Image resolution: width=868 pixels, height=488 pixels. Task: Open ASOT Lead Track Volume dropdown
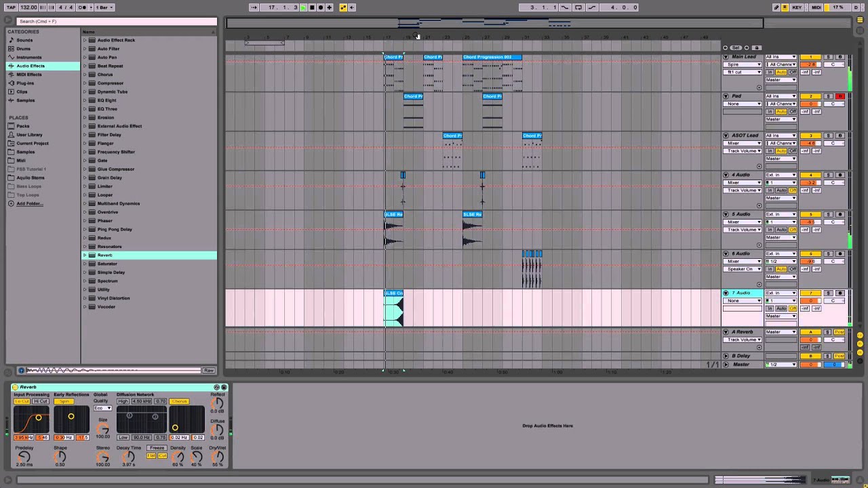pos(743,151)
